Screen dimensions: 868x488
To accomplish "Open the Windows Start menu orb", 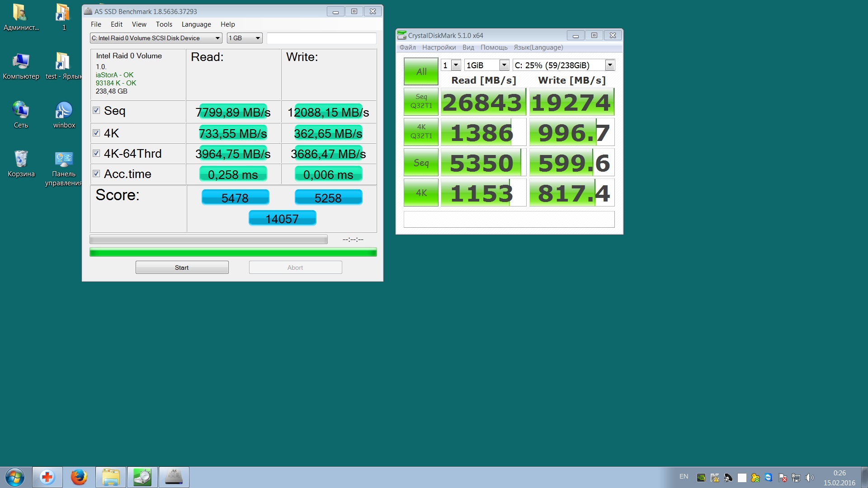I will (x=14, y=477).
